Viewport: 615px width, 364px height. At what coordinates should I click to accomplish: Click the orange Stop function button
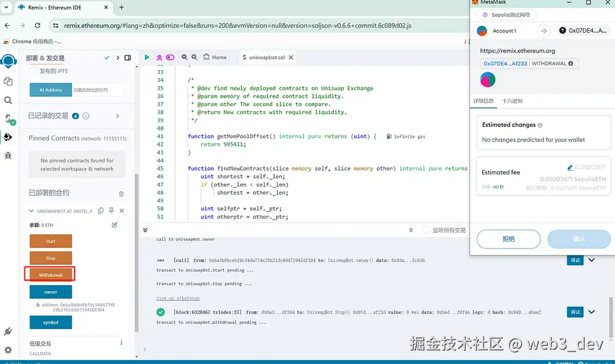(x=51, y=258)
